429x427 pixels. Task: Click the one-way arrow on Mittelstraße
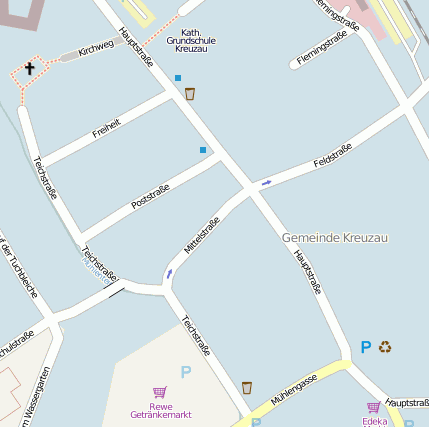point(170,274)
